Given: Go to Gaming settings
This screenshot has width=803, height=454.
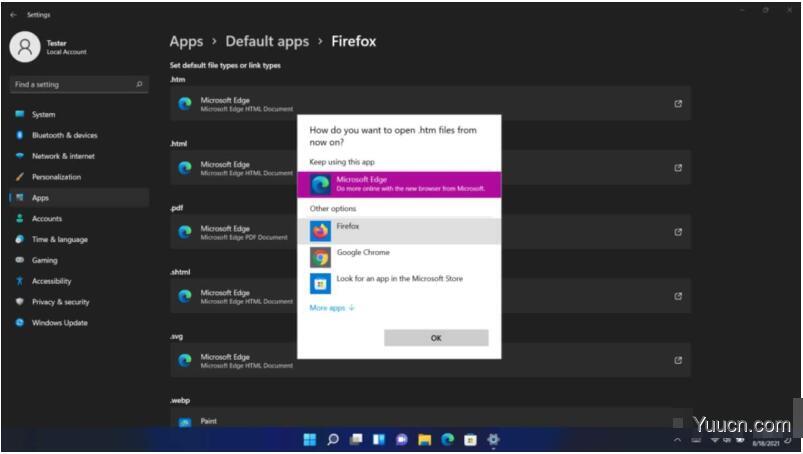Looking at the screenshot, I should pos(79,260).
